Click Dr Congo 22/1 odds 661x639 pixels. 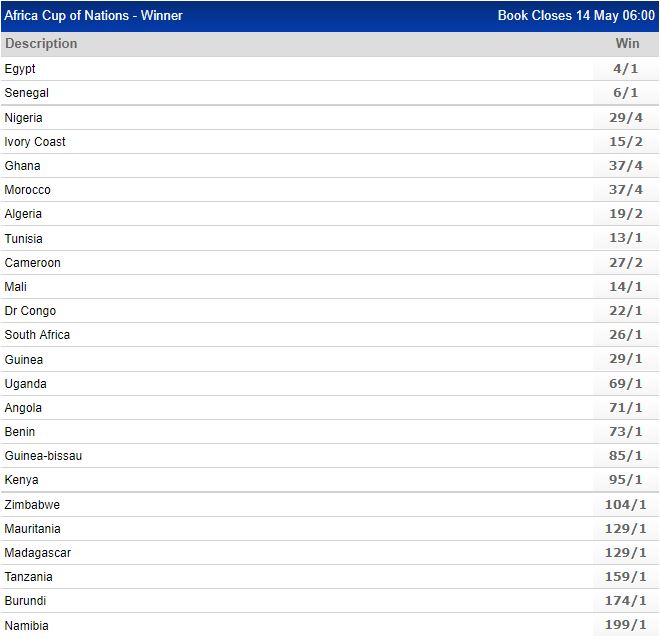click(626, 311)
